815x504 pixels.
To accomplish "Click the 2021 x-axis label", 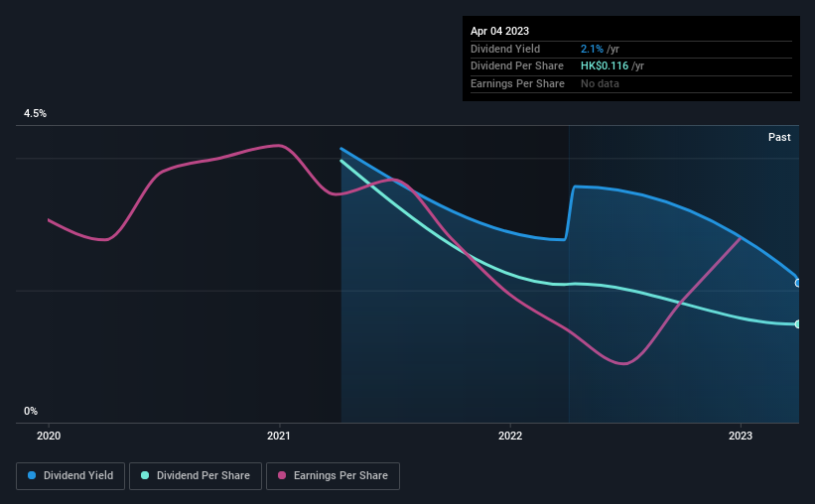I will pyautogui.click(x=279, y=436).
